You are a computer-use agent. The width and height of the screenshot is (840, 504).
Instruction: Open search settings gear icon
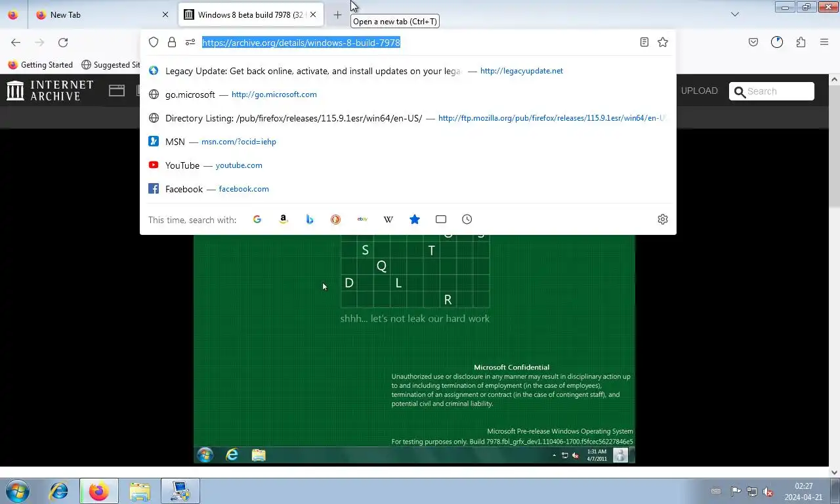click(x=663, y=219)
